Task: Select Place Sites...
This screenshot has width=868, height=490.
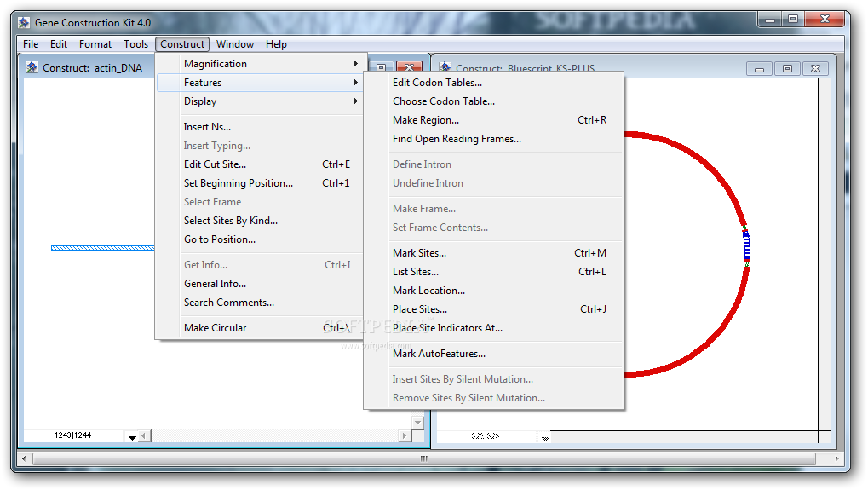Action: click(x=494, y=309)
